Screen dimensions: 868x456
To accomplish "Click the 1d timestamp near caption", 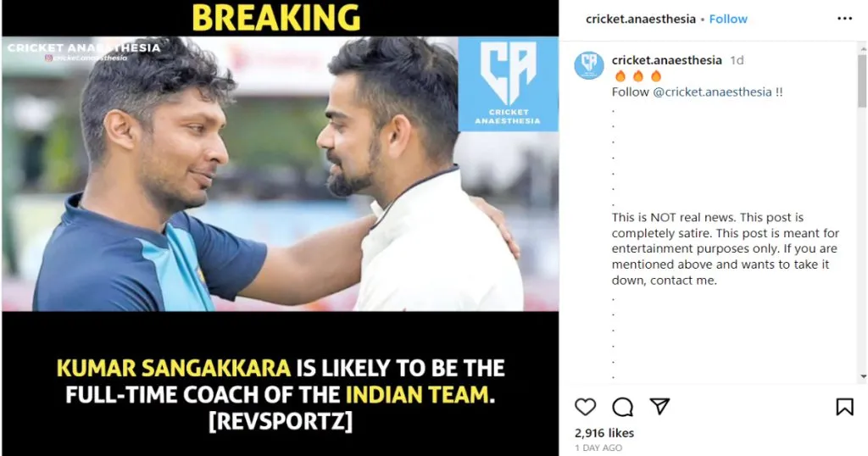I will tap(737, 60).
